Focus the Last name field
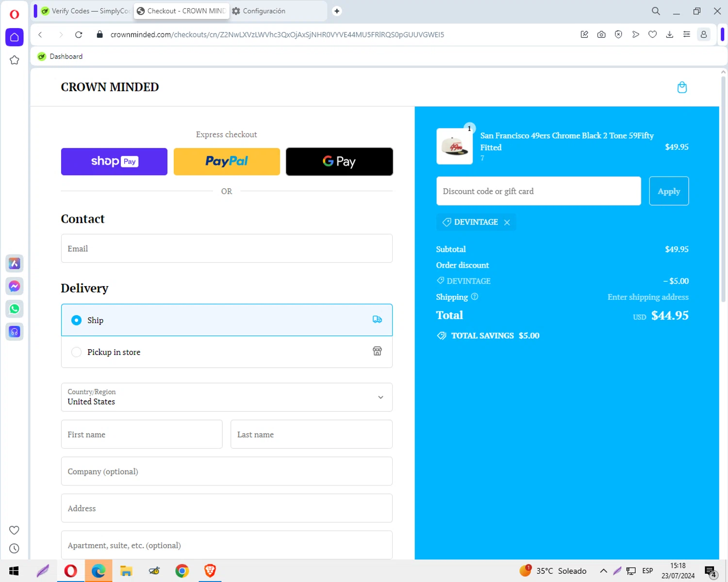 pyautogui.click(x=312, y=434)
